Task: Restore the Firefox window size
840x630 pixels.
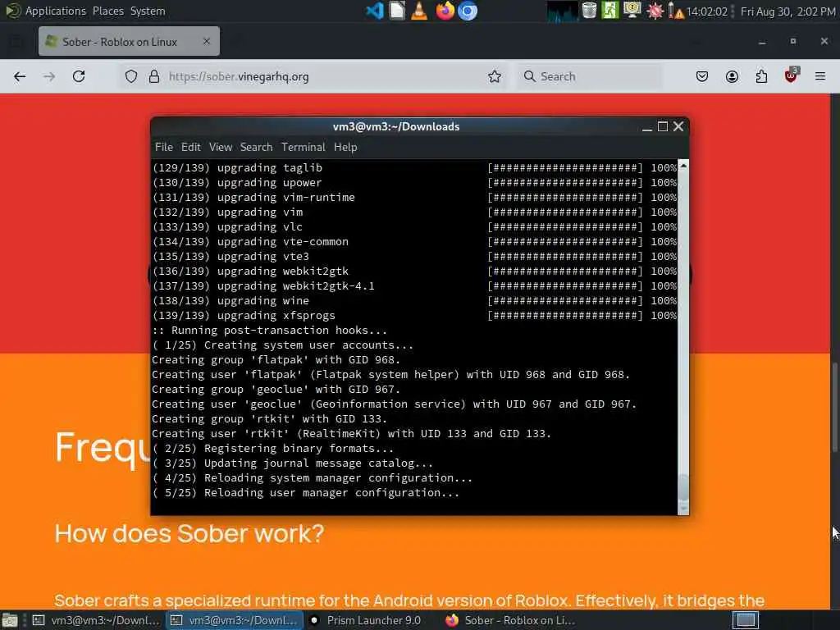Action: [793, 41]
